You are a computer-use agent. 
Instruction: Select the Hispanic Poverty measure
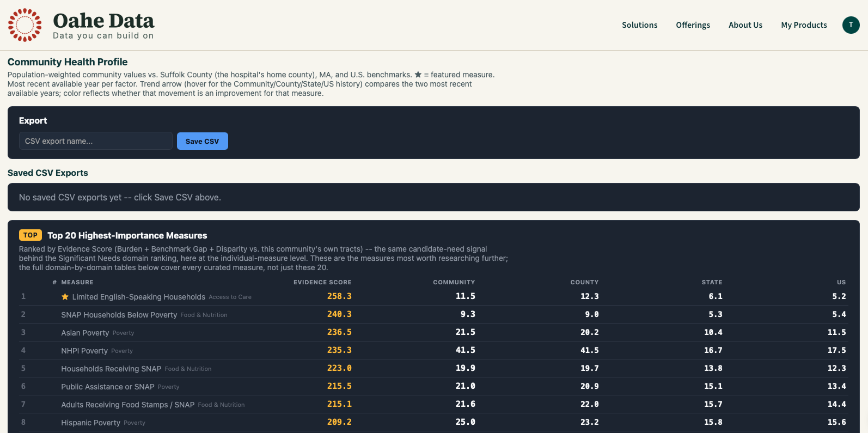[x=91, y=423]
